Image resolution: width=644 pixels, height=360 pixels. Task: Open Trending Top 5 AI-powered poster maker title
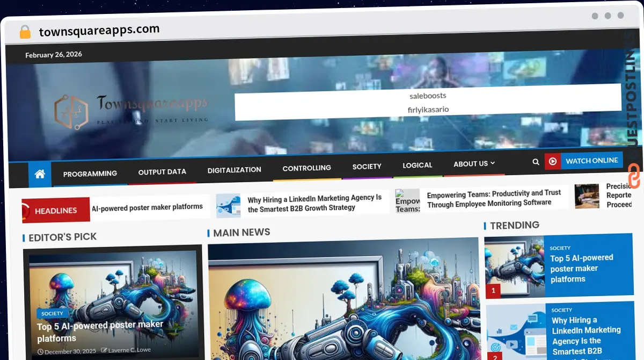[x=582, y=268]
